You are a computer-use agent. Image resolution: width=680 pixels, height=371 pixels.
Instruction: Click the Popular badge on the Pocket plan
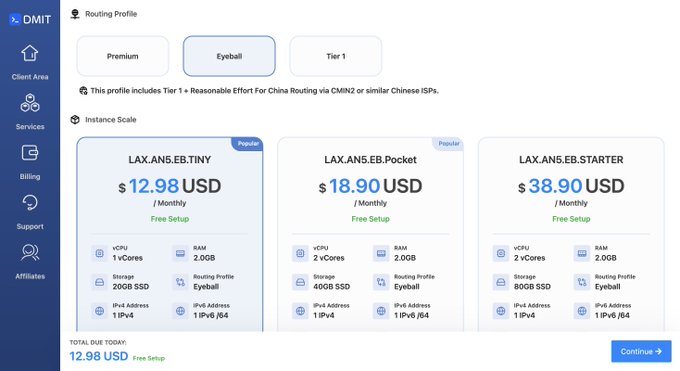pyautogui.click(x=448, y=144)
